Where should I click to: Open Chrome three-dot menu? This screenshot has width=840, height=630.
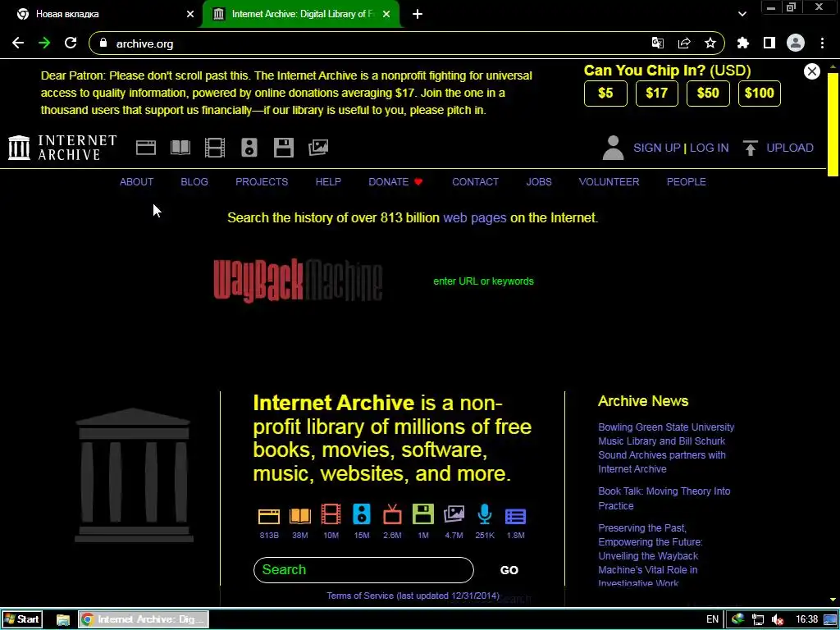822,43
